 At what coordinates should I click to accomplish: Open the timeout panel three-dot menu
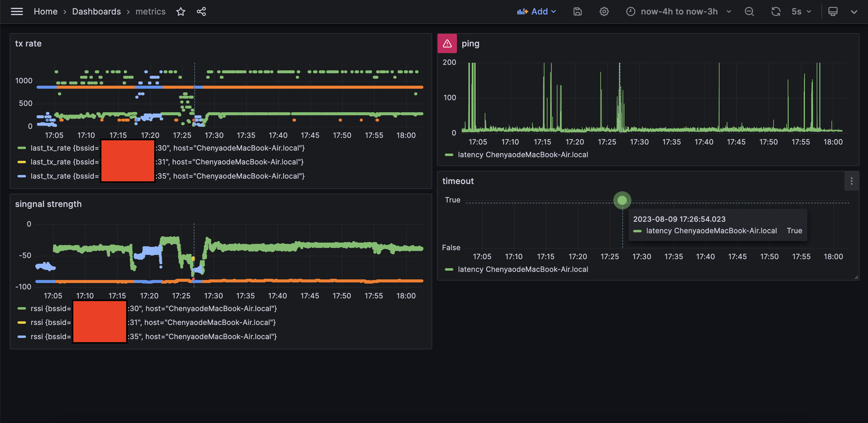(x=851, y=181)
